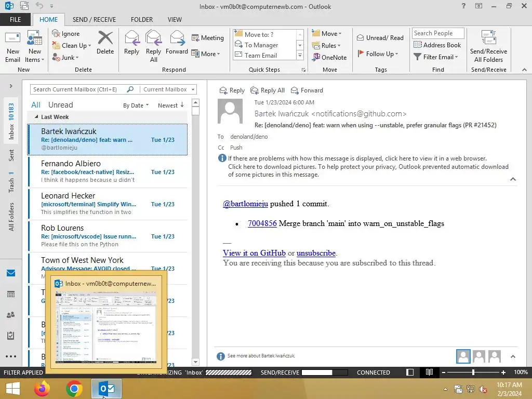Viewport: 532px width, 399px height.
Task: Click the navigation options ellipsis
Action: point(11,356)
